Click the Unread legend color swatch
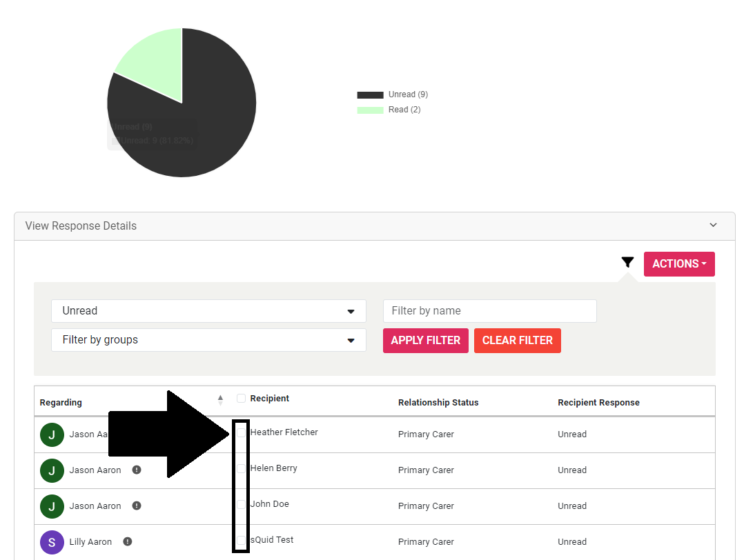The width and height of the screenshot is (744, 560). tap(370, 95)
